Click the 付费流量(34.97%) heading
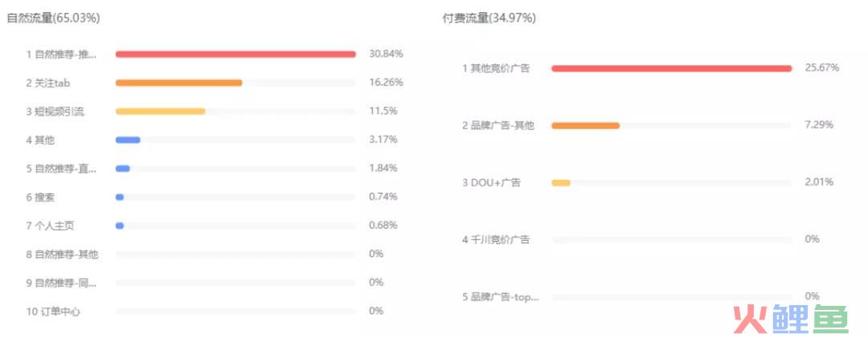The image size is (868, 338). click(x=489, y=18)
